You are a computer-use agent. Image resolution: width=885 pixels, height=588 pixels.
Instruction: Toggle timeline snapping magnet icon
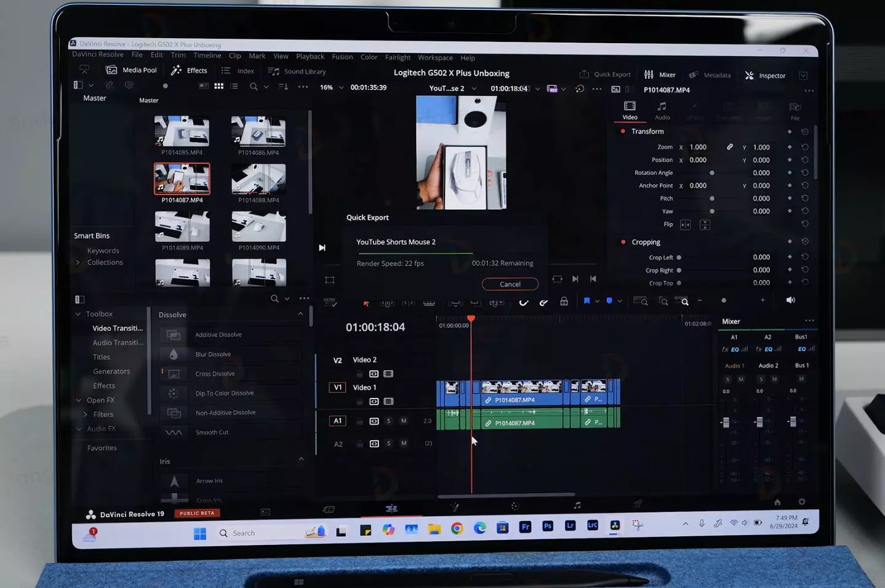click(x=524, y=302)
